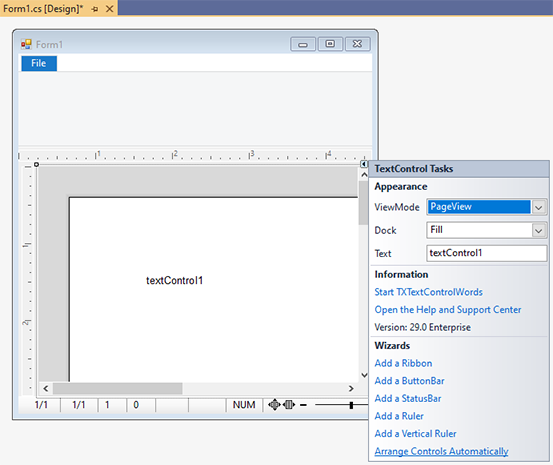Expand the Dock dropdown arrow
553x465 pixels.
[x=539, y=230]
